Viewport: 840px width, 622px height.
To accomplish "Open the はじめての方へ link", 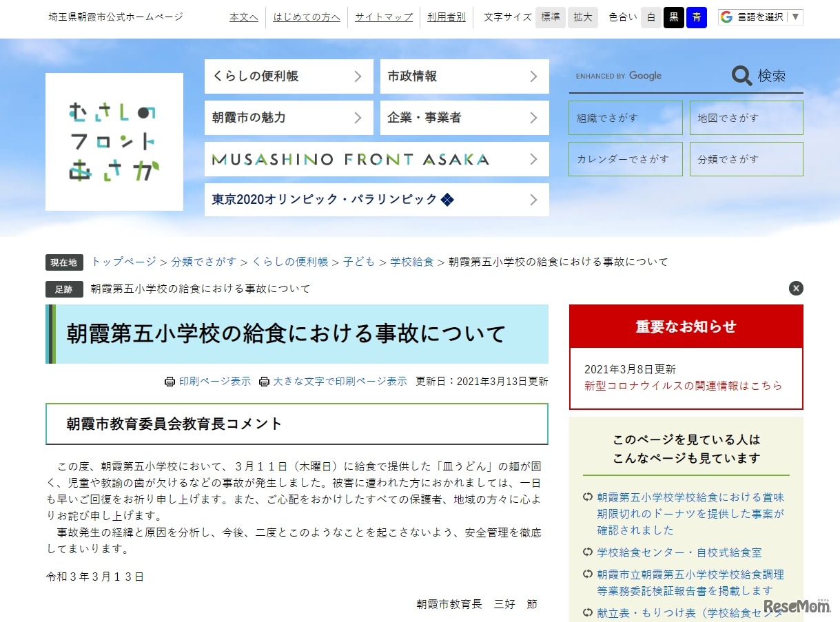I will coord(307,17).
